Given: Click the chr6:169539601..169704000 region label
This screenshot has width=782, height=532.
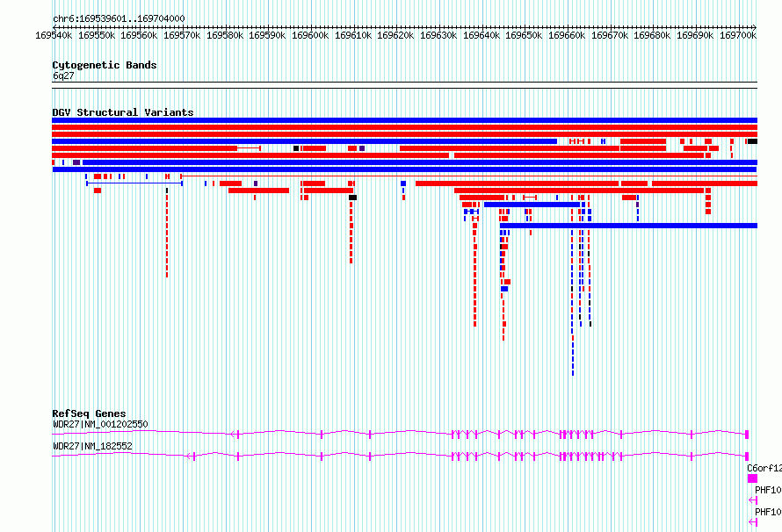Looking at the screenshot, I should tap(119, 18).
